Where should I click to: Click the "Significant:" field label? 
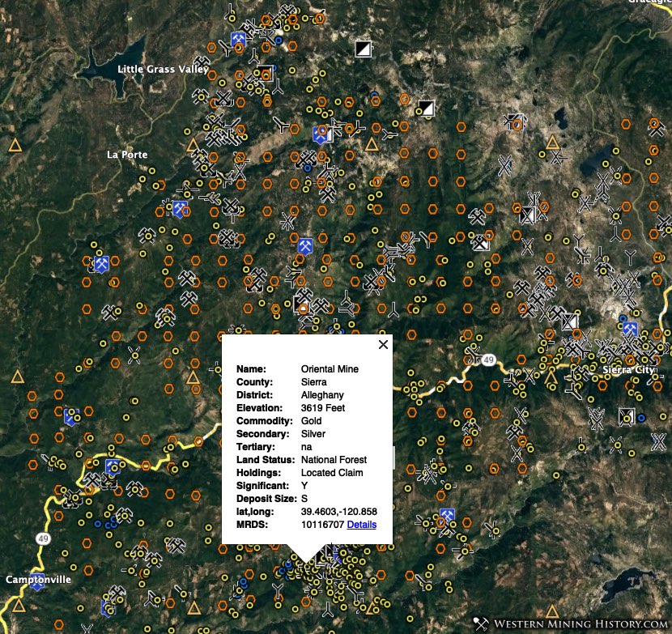[262, 486]
